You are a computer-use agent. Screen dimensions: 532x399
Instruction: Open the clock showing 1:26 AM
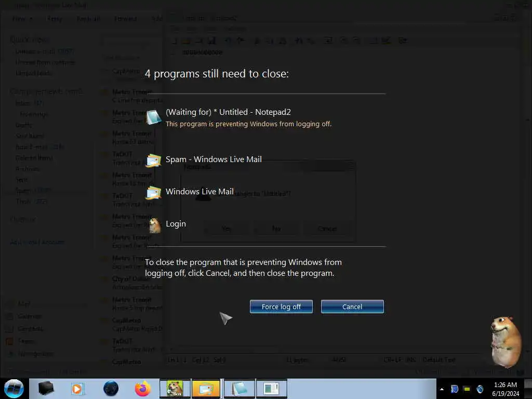click(505, 389)
